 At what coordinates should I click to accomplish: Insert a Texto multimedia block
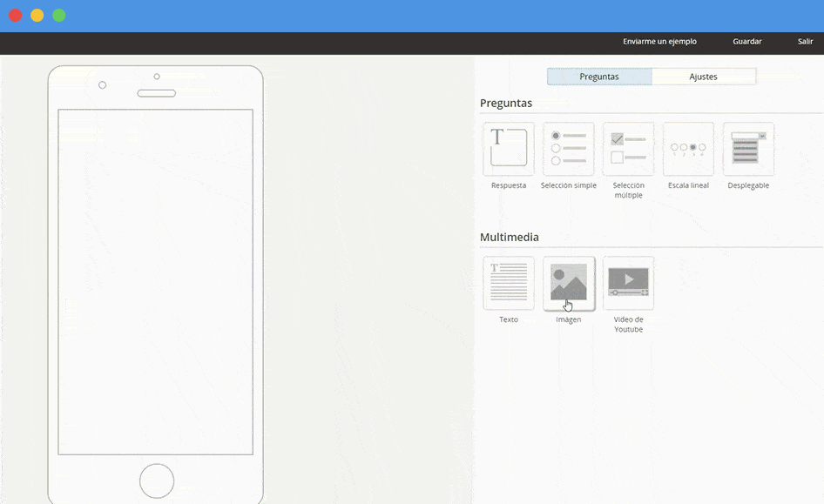pos(508,282)
